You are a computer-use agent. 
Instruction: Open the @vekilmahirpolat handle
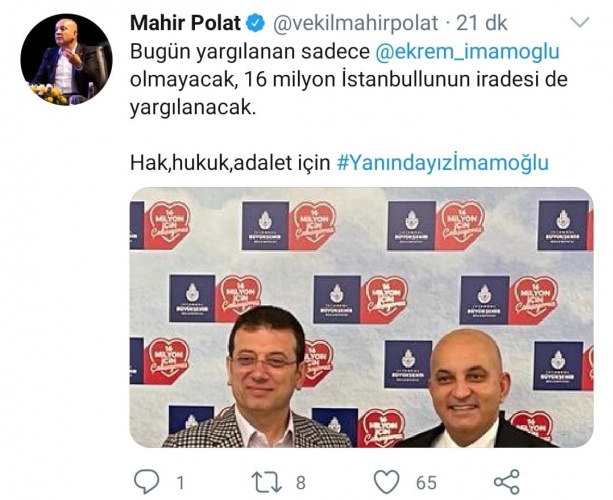coord(355,24)
